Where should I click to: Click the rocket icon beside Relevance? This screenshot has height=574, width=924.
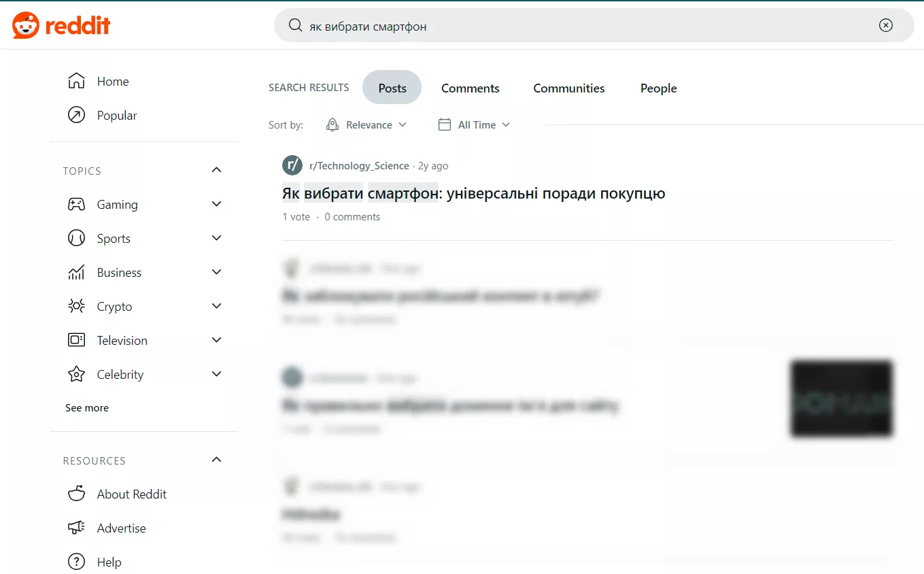coord(332,124)
